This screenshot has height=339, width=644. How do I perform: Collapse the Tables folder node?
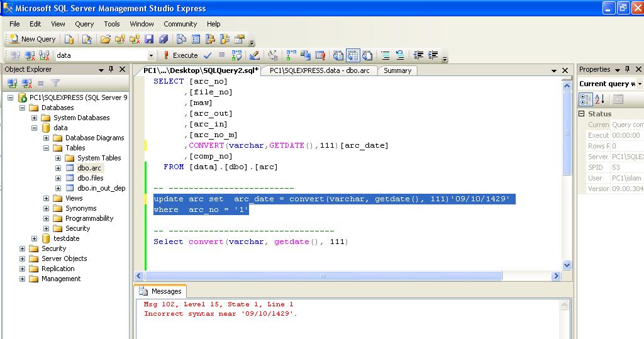[x=46, y=148]
